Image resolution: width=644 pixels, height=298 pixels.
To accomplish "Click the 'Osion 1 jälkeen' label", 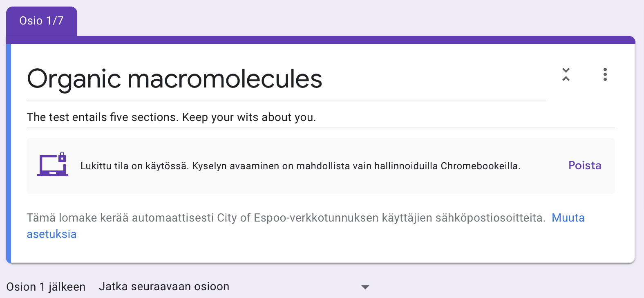I will (46, 287).
